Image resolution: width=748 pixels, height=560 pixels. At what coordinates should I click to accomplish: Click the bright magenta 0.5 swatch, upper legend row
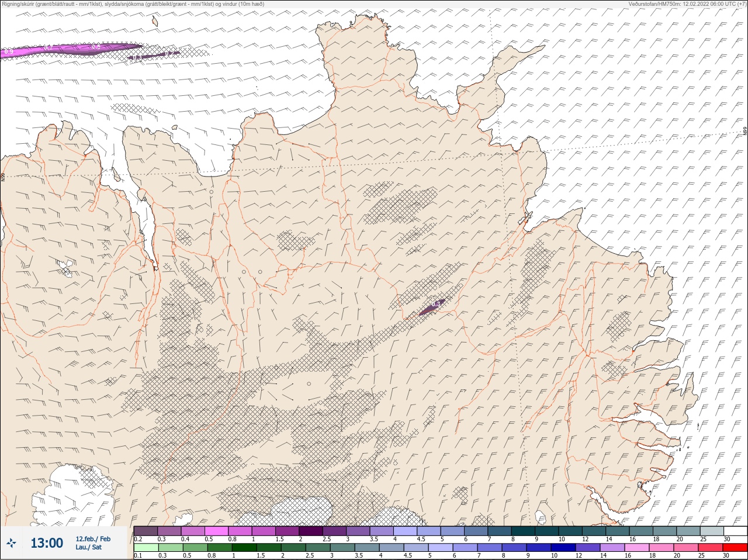[216, 531]
